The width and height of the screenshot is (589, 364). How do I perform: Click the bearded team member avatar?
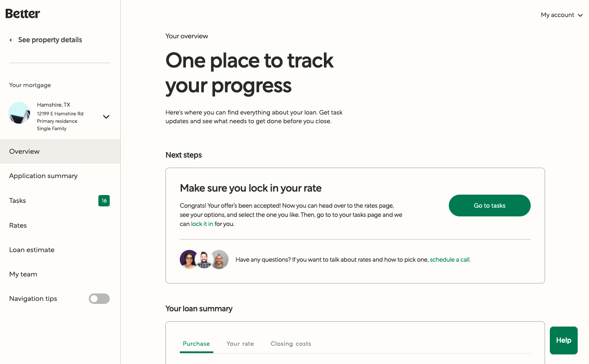coord(204,260)
